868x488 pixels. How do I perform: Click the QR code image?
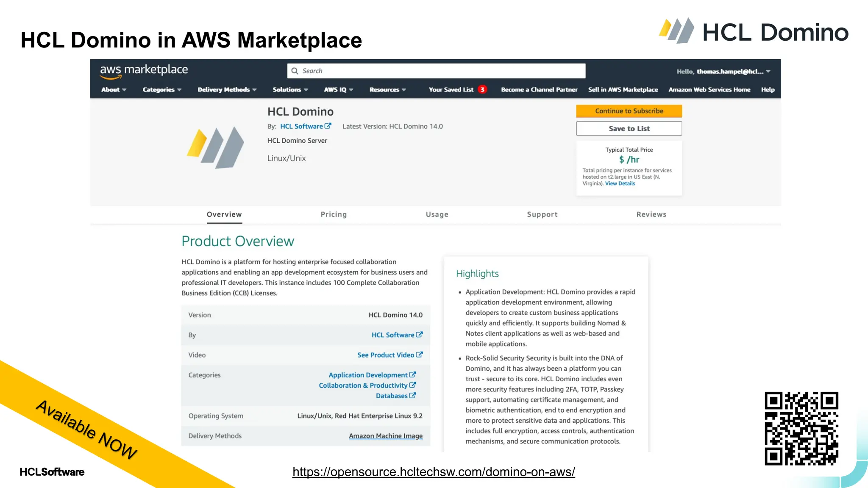click(x=801, y=428)
